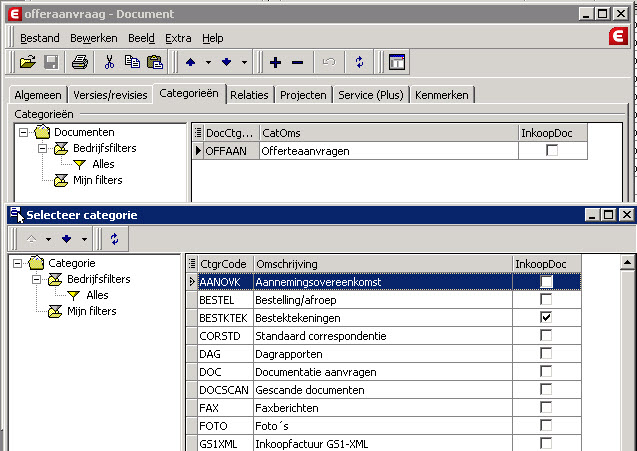The height and width of the screenshot is (451, 637).
Task: Collapse the Categorie tree node
Action: click(x=17, y=263)
